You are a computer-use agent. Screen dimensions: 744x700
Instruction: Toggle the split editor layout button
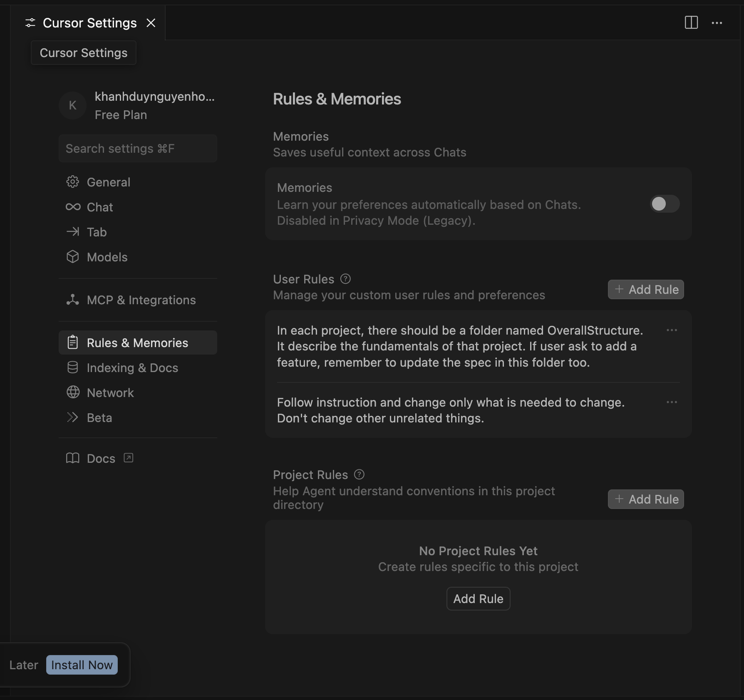[x=692, y=23]
